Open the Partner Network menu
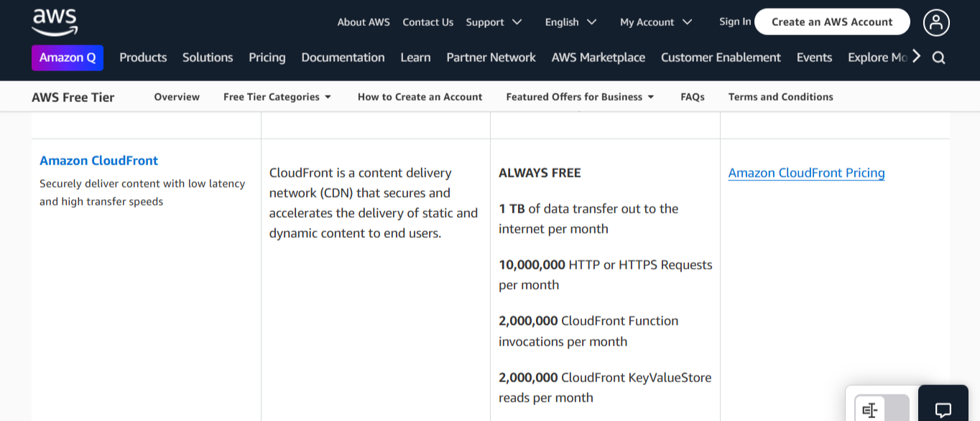The height and width of the screenshot is (421, 980). click(x=491, y=57)
